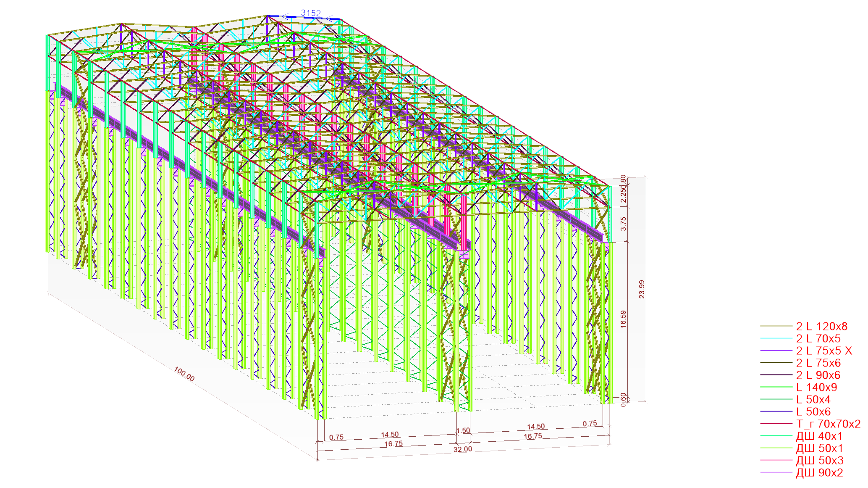This screenshot has width=868, height=488.
Task: Click the '2 L 75x5 X' legend entry
Action: (823, 351)
